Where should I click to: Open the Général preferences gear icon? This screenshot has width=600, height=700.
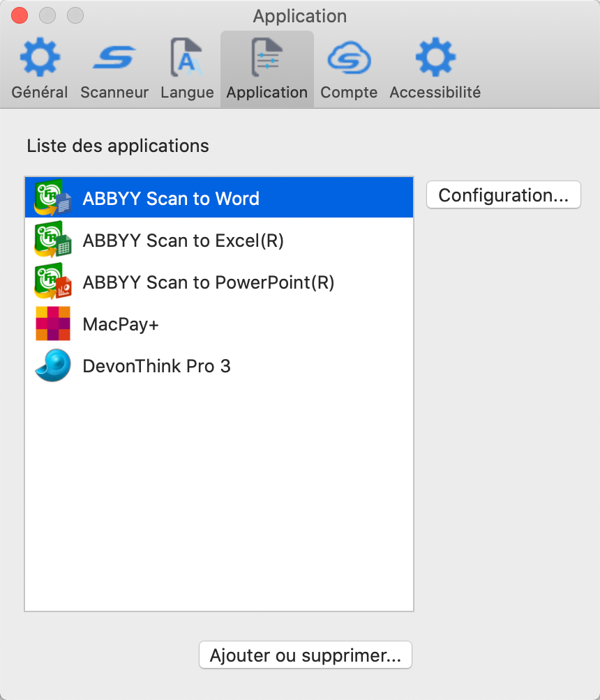40,58
